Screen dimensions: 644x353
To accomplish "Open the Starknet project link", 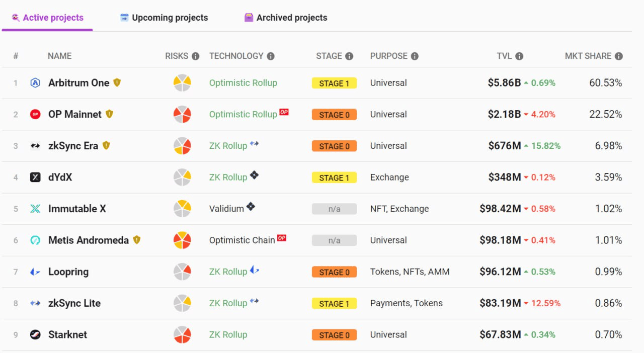I will (67, 335).
